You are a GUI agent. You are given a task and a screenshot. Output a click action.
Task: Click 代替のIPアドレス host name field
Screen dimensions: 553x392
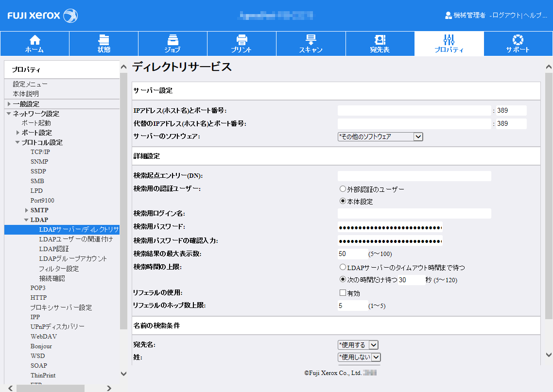point(415,124)
